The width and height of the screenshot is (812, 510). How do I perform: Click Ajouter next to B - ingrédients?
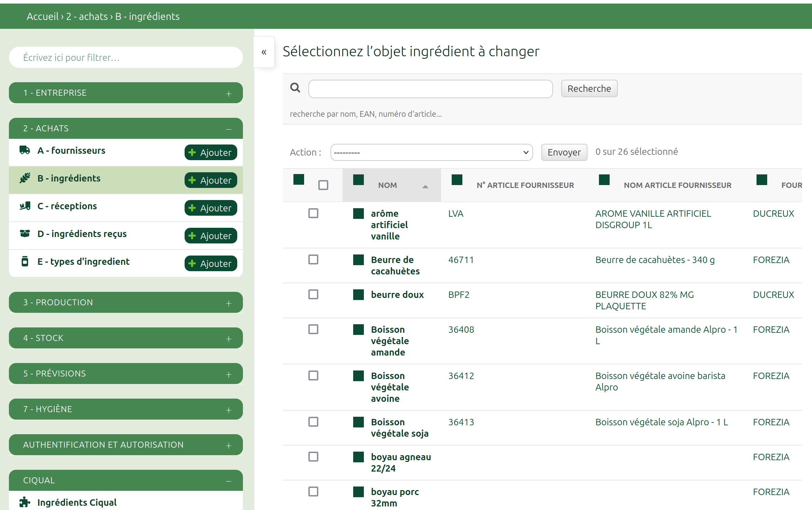click(x=211, y=180)
